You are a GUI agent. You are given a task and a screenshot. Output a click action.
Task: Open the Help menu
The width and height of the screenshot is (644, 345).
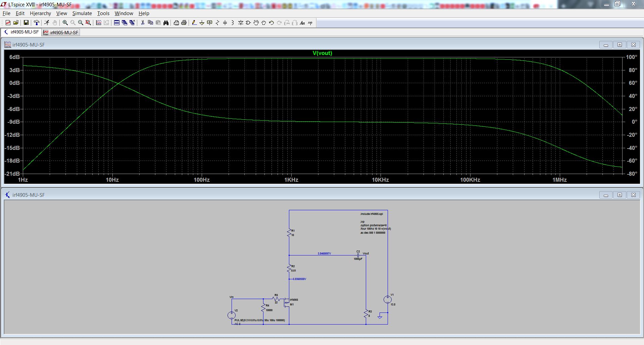[144, 13]
